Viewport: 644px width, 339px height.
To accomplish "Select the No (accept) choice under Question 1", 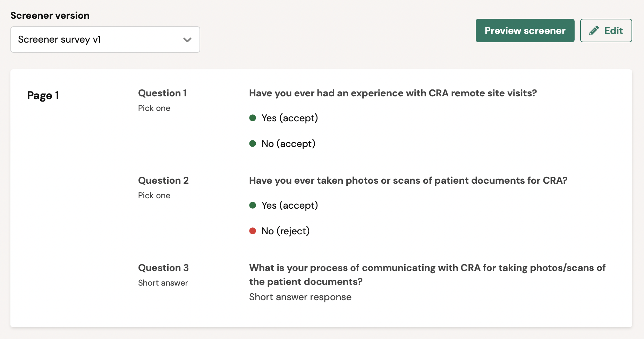I will 288,144.
